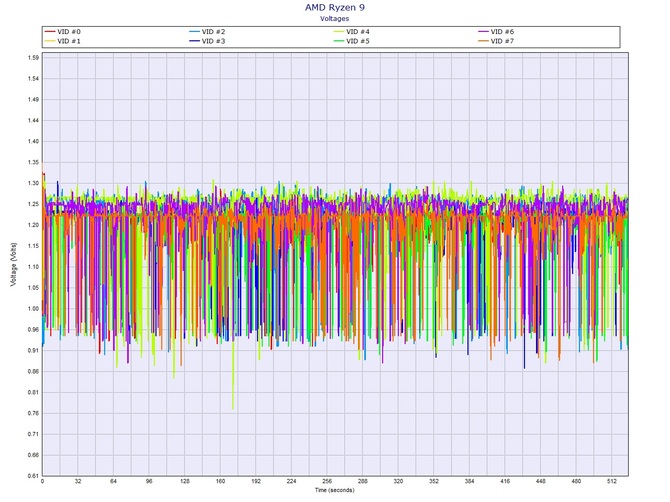
Task: Click the Voltage (Volts) axis label
Action: [13, 264]
